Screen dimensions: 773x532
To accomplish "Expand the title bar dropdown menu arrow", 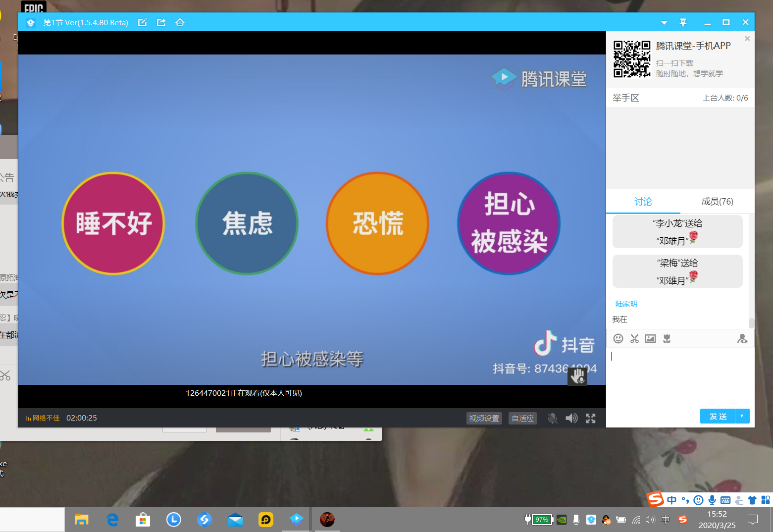I will click(x=664, y=23).
